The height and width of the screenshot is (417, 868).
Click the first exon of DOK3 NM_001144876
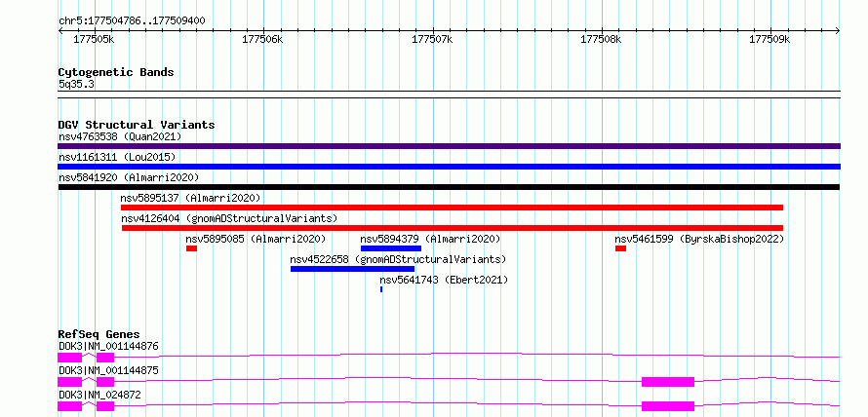(x=70, y=358)
